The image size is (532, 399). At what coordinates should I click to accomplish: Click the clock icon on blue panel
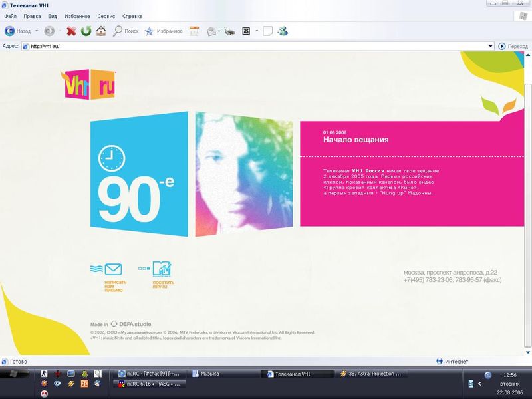pyautogui.click(x=112, y=158)
